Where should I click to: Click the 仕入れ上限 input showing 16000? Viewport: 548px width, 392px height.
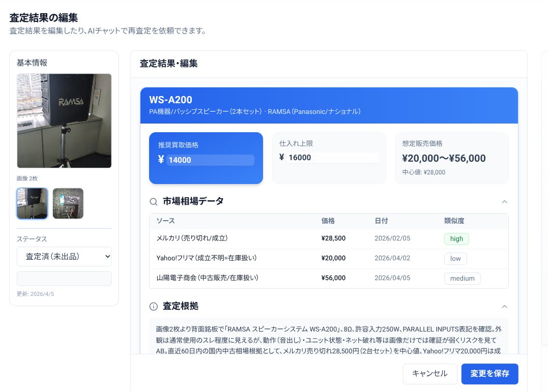click(x=333, y=158)
